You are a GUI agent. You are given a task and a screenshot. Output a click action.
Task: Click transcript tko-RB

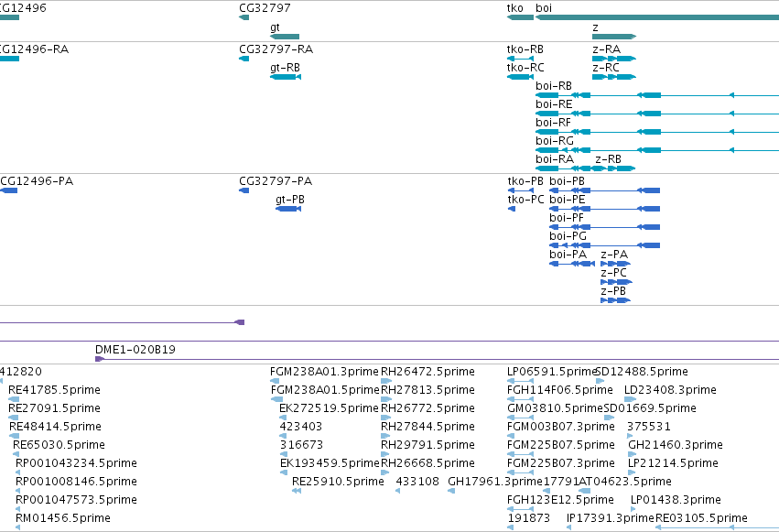tap(520, 59)
